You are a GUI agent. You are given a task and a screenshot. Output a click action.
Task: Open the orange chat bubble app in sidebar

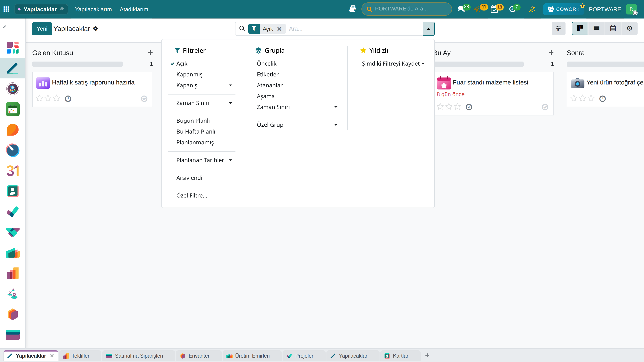point(12,130)
